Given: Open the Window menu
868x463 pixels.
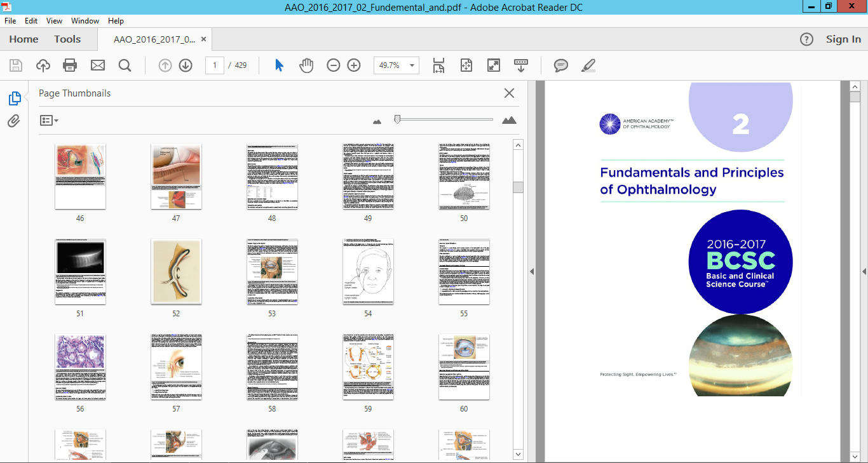Looking at the screenshot, I should tap(85, 21).
